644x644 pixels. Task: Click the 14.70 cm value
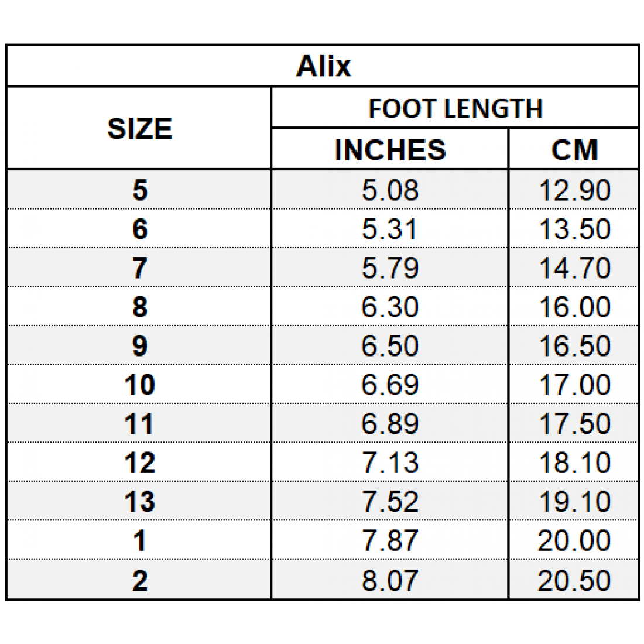(x=574, y=268)
